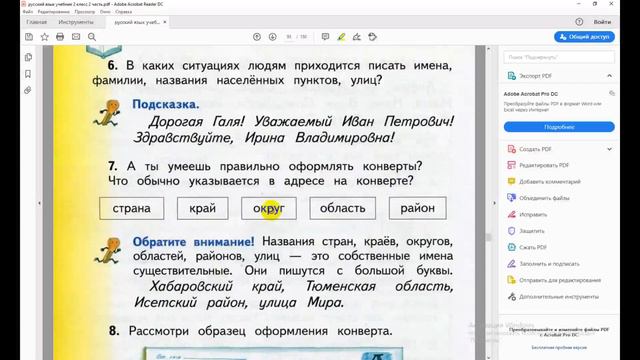Viewport: 640px width, 360px height.
Task: Expand the Создать PDF section chevron
Action: point(609,149)
